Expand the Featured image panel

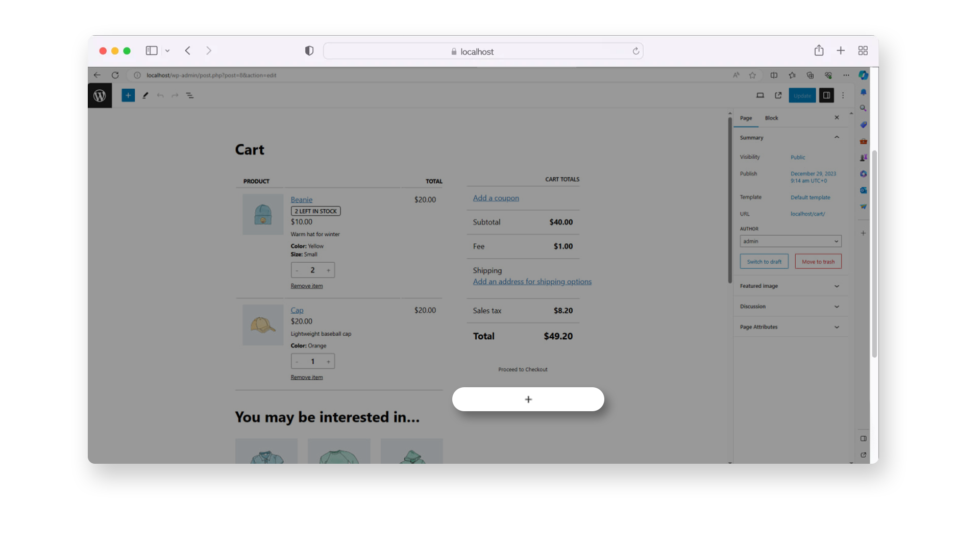point(790,286)
